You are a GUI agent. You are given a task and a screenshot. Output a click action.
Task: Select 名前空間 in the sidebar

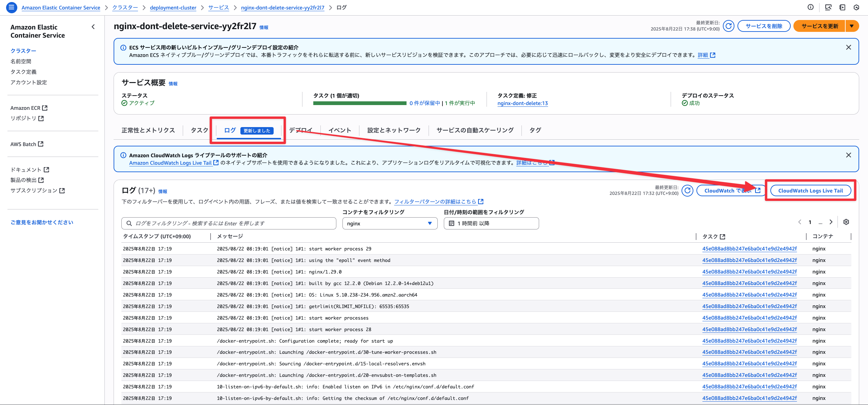pyautogui.click(x=21, y=61)
